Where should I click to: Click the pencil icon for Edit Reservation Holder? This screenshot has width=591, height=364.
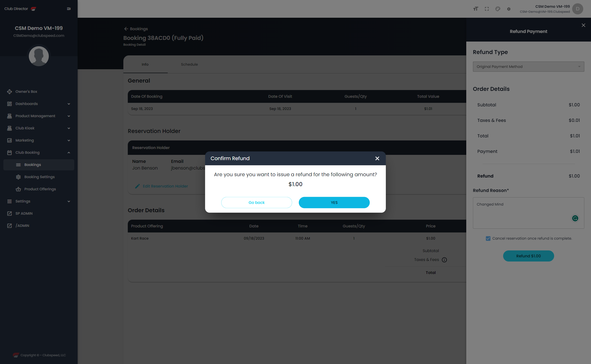click(137, 186)
